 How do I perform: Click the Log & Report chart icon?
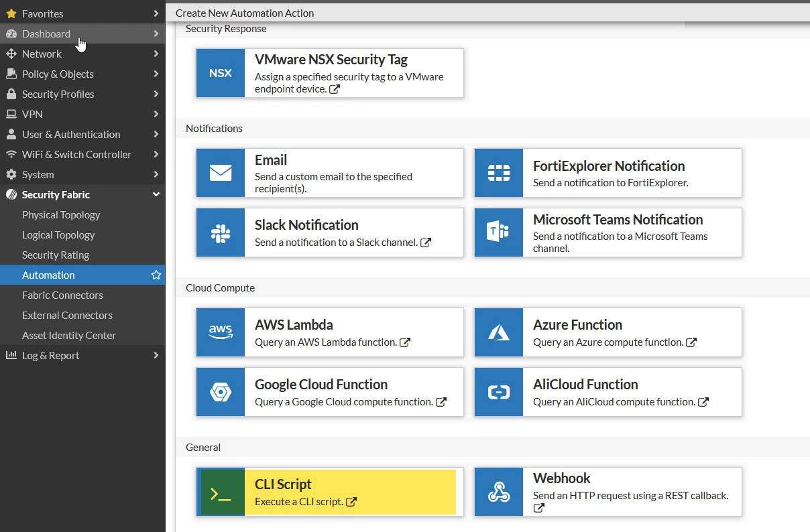point(11,355)
